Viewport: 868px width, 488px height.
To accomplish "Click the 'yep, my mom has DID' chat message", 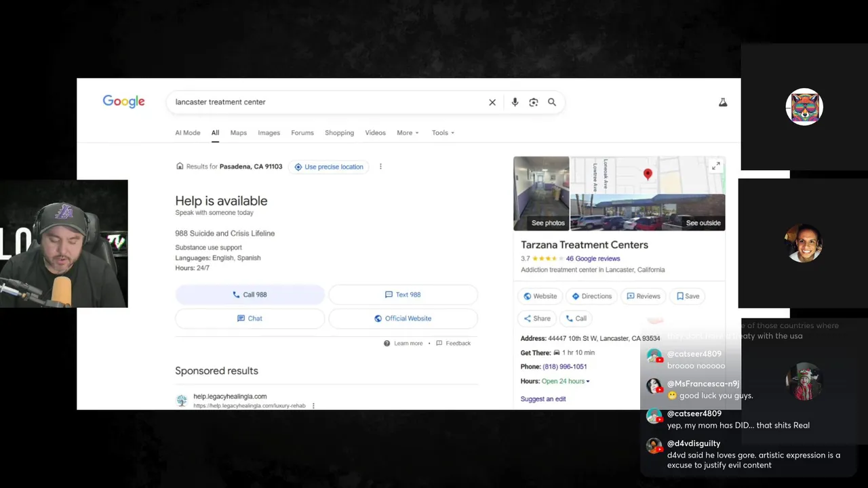I will 738,426.
